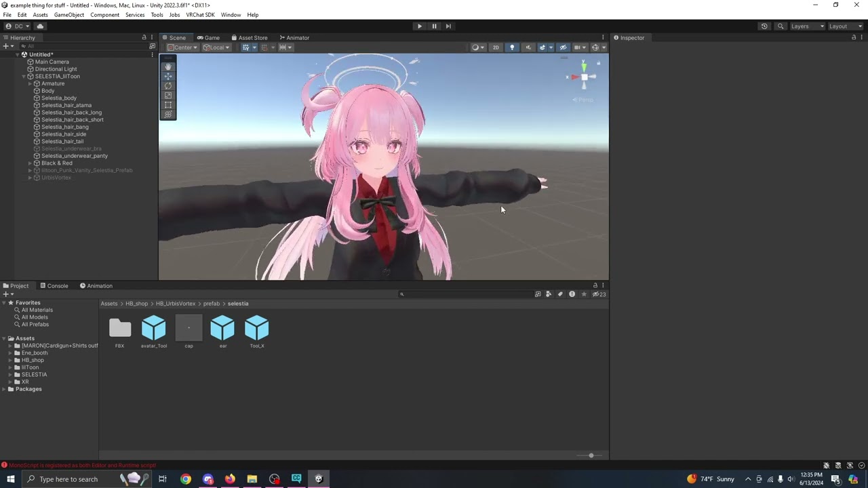The image size is (868, 488).
Task: Toggle grid snapping button in Scene toolbar
Action: pos(245,47)
